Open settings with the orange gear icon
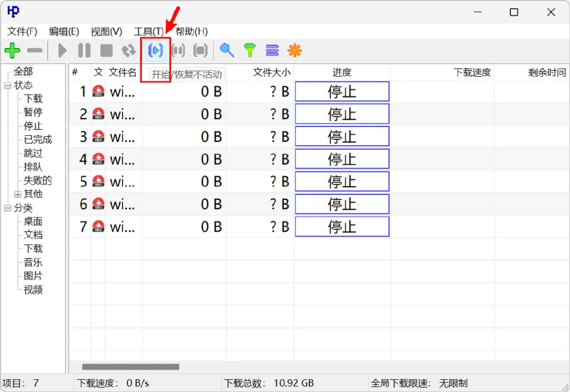The image size is (570, 392). 294,51
